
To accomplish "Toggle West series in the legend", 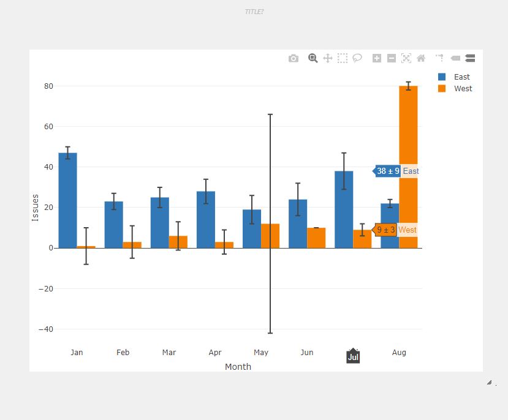I will [x=463, y=89].
